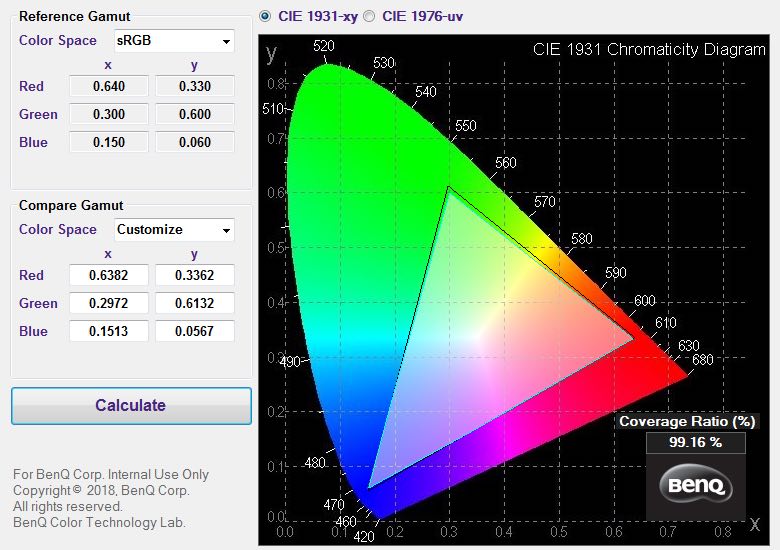Image resolution: width=780 pixels, height=550 pixels.
Task: Click the BenQ logo
Action: coord(696,487)
